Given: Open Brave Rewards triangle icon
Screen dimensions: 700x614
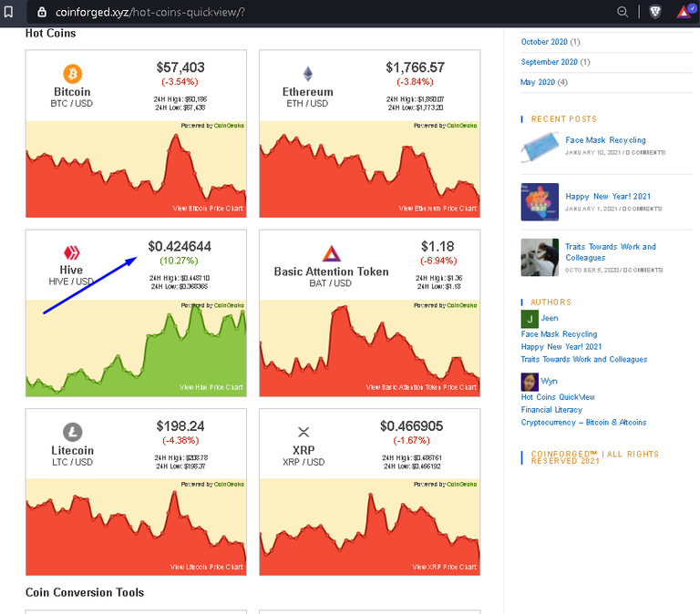Looking at the screenshot, I should [683, 12].
